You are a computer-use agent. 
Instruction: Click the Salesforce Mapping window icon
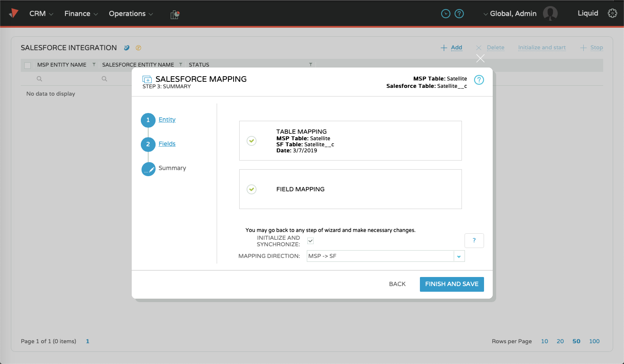(x=147, y=80)
